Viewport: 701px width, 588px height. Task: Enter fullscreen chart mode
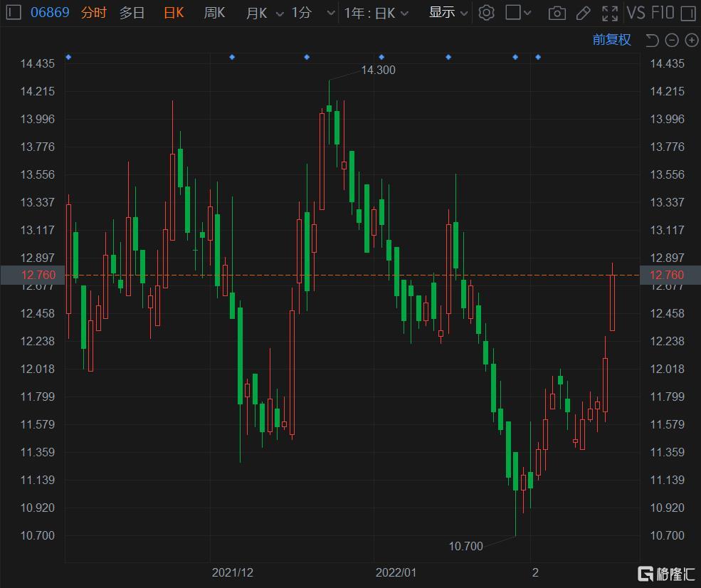(610, 13)
